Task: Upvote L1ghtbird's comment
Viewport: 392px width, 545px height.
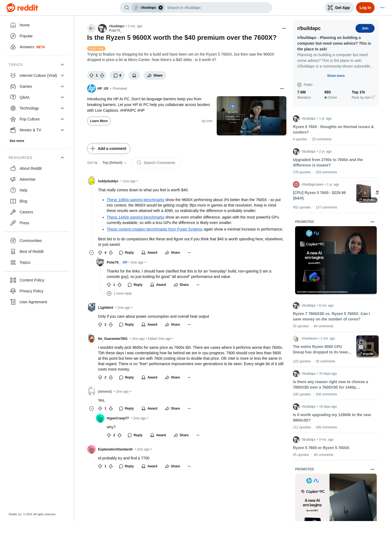Action: [x=100, y=325]
